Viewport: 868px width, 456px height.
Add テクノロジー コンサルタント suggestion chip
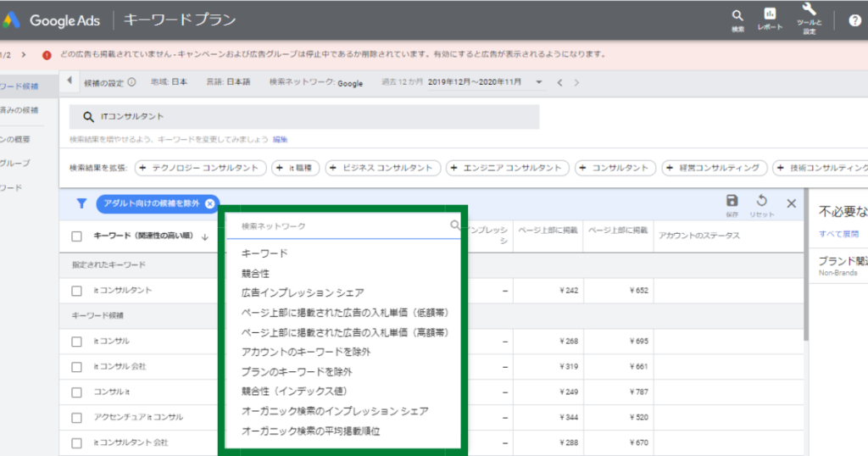click(200, 168)
